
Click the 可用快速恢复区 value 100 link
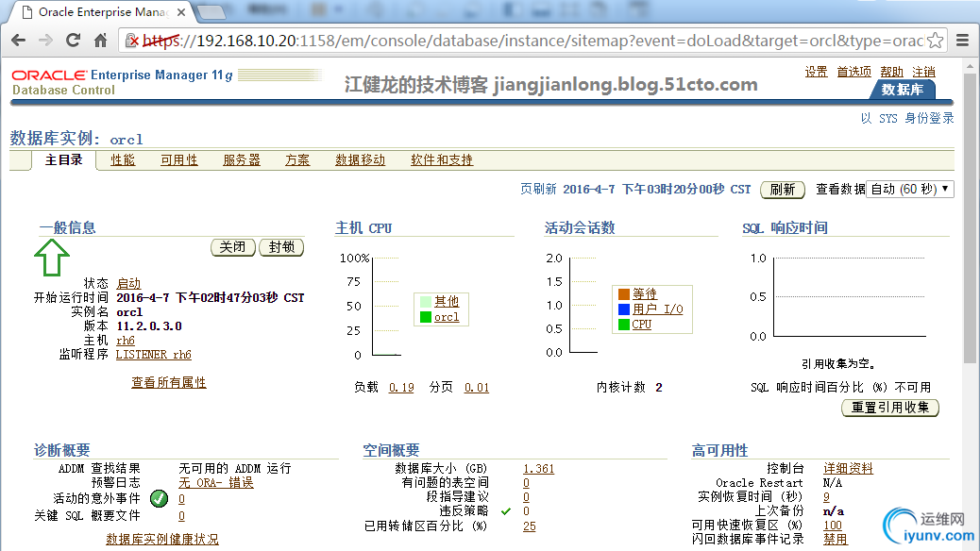pyautogui.click(x=833, y=526)
